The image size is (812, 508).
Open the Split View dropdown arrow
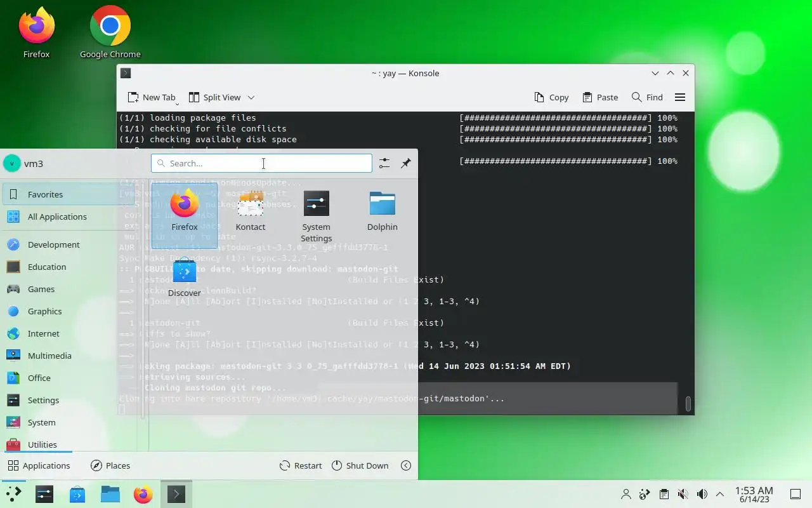click(x=251, y=97)
